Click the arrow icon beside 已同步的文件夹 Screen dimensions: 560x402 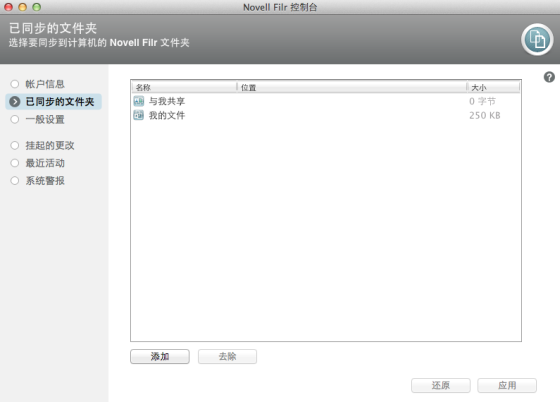pos(15,102)
